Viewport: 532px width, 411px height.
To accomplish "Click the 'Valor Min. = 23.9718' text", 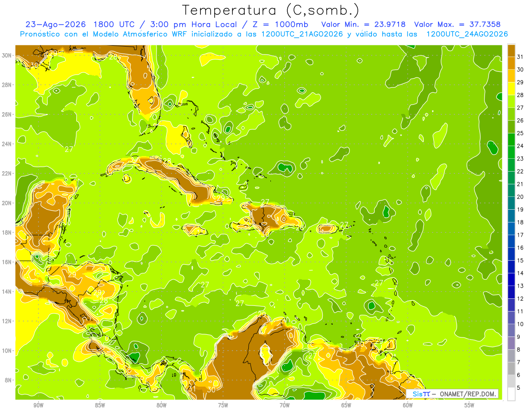I will click(x=364, y=24).
